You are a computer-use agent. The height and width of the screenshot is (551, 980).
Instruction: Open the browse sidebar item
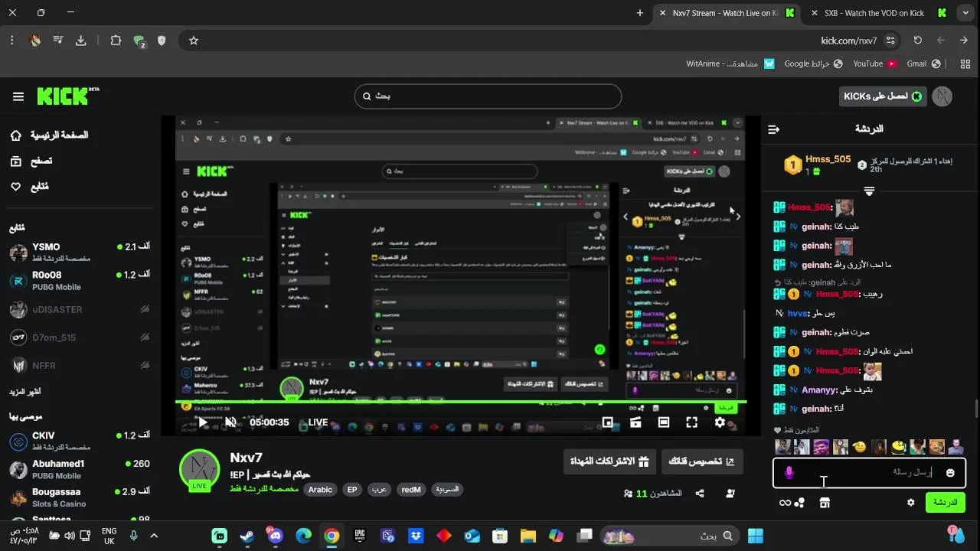(31, 161)
